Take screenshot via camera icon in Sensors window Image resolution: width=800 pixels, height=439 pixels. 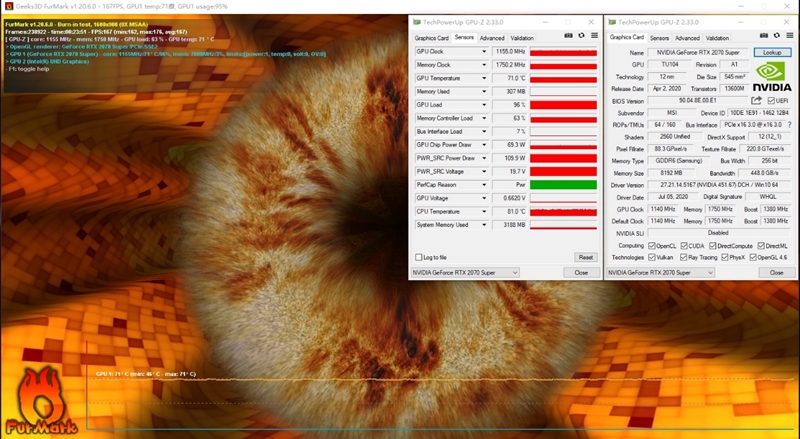point(568,36)
